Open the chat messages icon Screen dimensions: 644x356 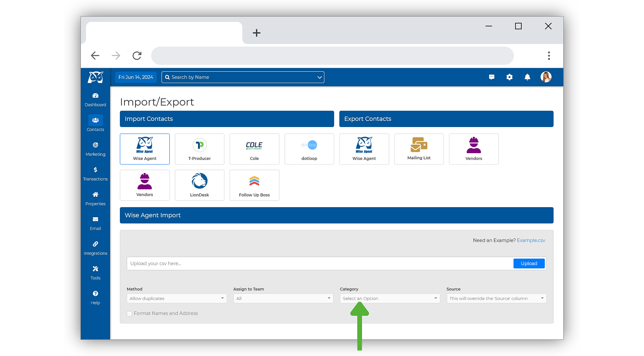tap(492, 77)
